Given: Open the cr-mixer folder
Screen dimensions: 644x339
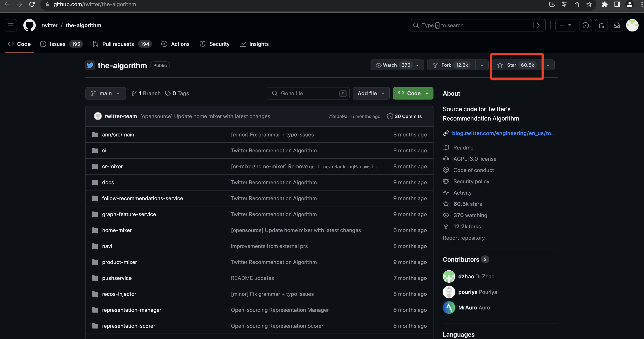Looking at the screenshot, I should (112, 166).
